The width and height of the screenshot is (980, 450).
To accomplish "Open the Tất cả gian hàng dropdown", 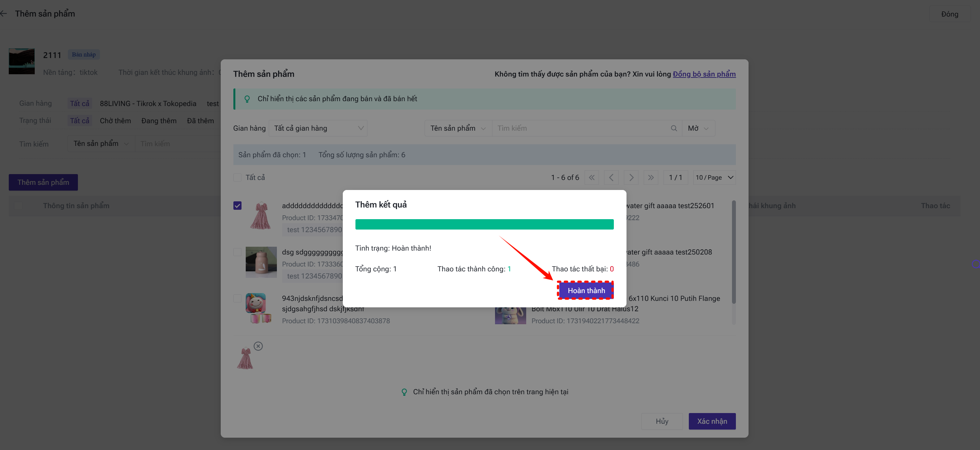I will 318,128.
